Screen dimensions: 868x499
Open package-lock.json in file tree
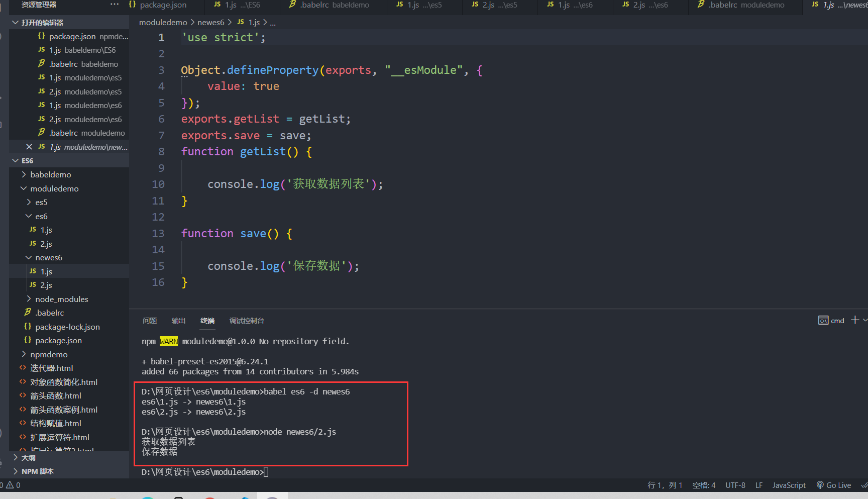pyautogui.click(x=69, y=327)
